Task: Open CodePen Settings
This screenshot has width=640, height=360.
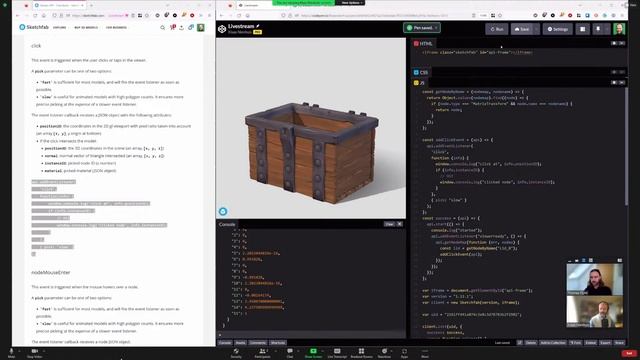Action: 558,29
